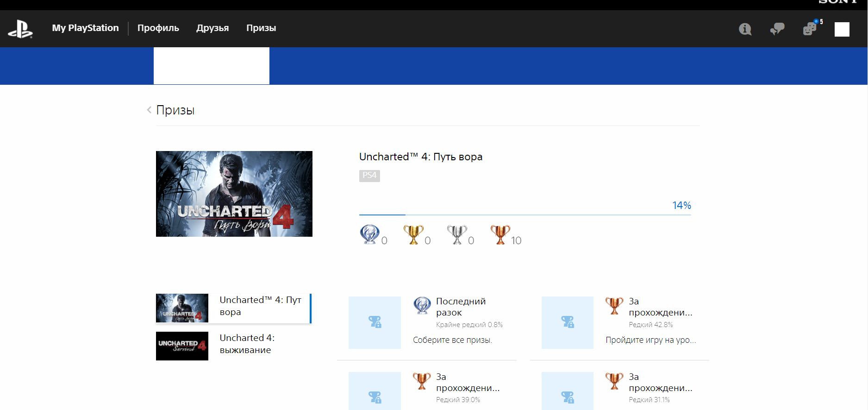Viewport: 868px width, 410px height.
Task: Click the Редкий 31.1% rarity label
Action: tap(649, 400)
